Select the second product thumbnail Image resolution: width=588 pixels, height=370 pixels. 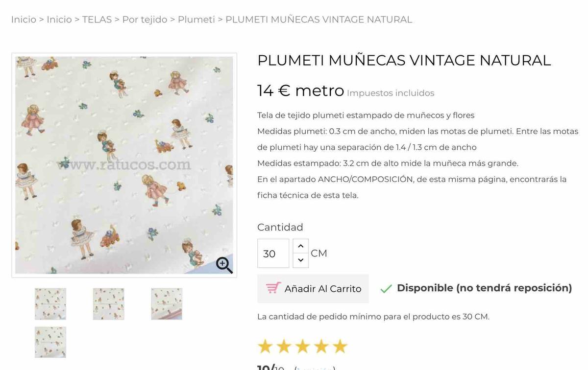(108, 304)
